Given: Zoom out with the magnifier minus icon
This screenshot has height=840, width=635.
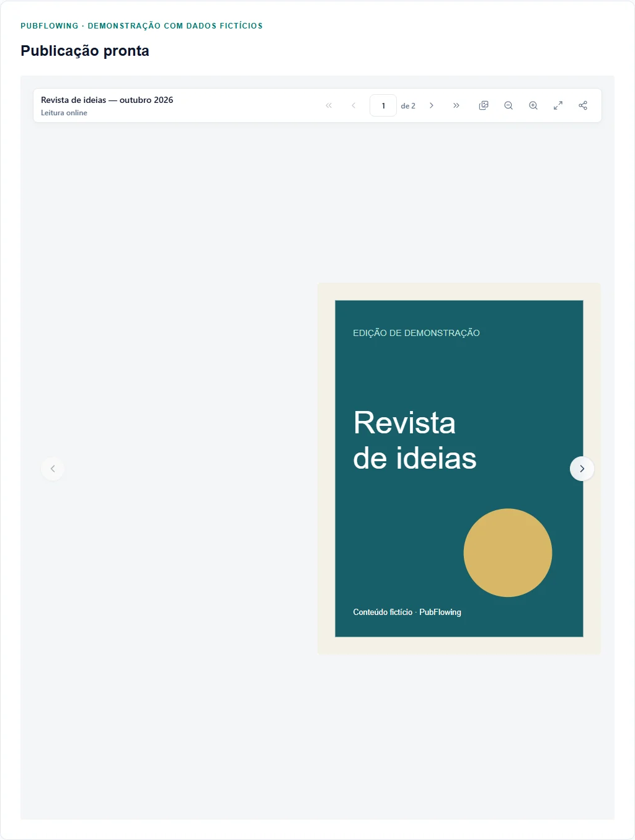Looking at the screenshot, I should point(508,105).
